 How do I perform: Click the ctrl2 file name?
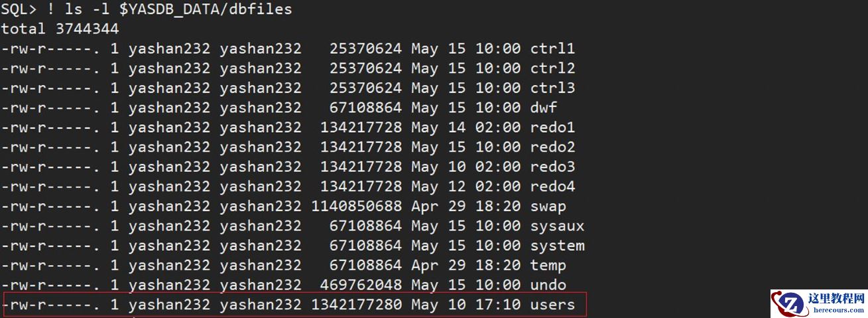pos(552,68)
